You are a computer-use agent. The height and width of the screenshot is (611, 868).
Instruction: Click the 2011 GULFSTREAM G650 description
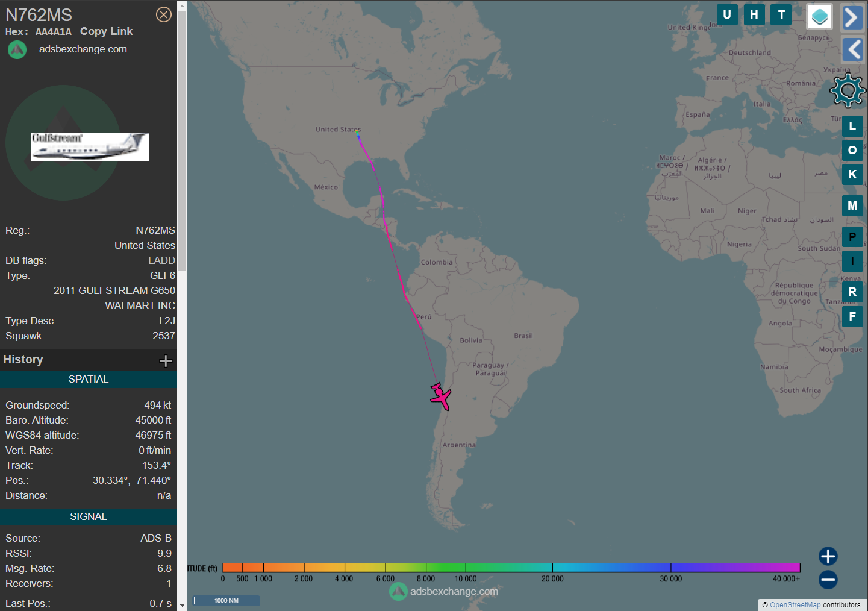pos(114,291)
